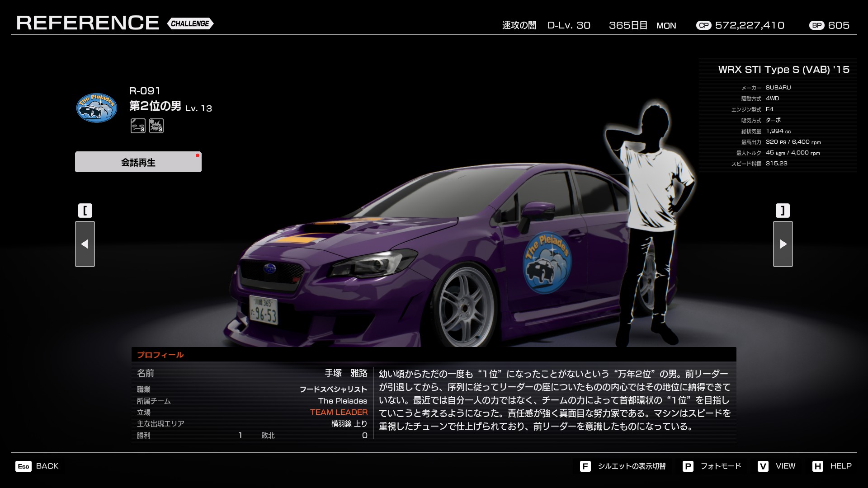Screen dimensions: 868x488
Task: Go to next rival with right arrow
Action: tap(783, 244)
